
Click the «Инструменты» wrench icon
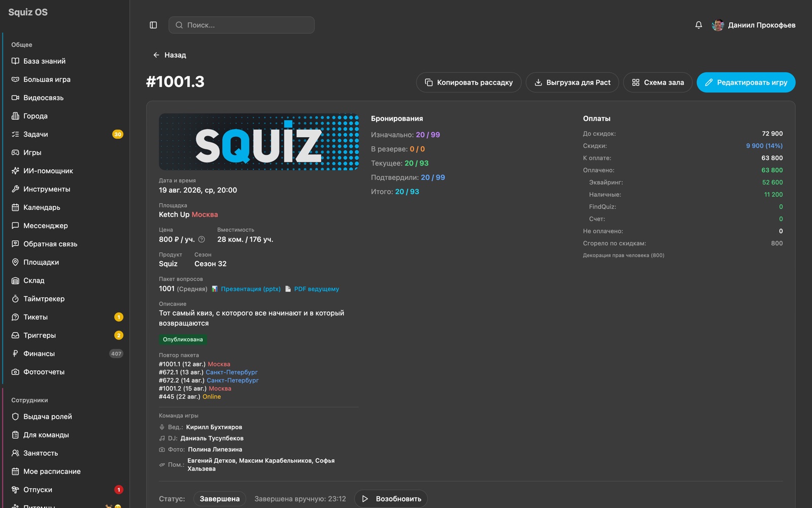15,189
